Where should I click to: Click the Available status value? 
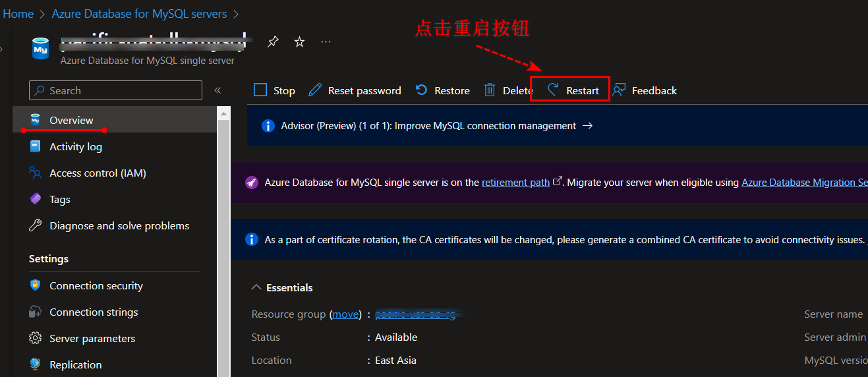click(x=396, y=337)
